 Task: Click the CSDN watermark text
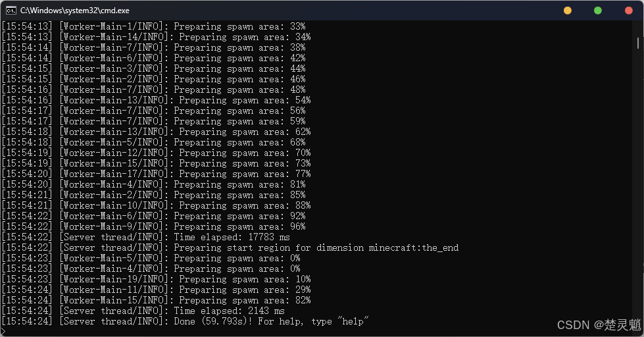(x=599, y=324)
